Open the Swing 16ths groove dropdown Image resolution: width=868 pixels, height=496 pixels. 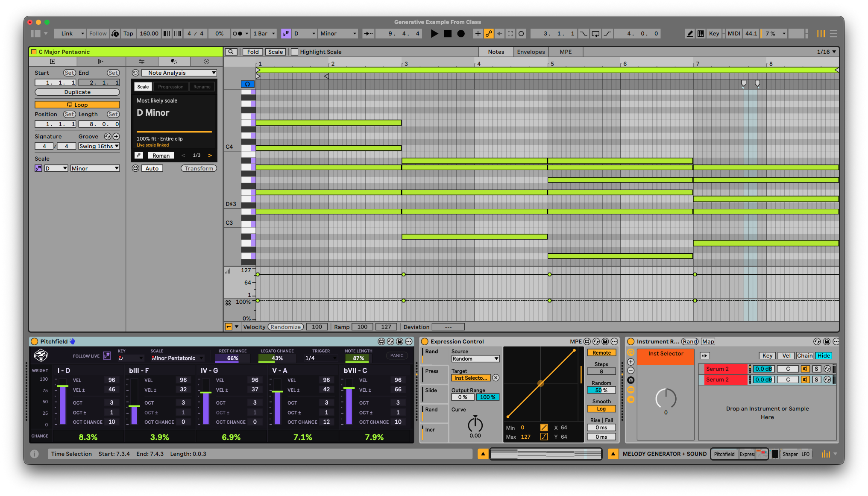(99, 147)
